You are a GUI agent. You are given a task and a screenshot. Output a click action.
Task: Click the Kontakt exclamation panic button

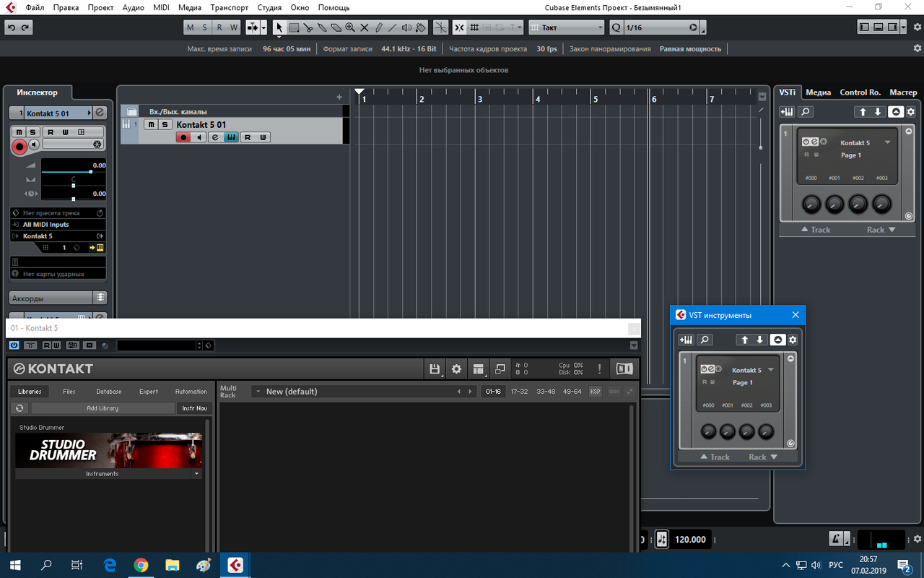(599, 369)
